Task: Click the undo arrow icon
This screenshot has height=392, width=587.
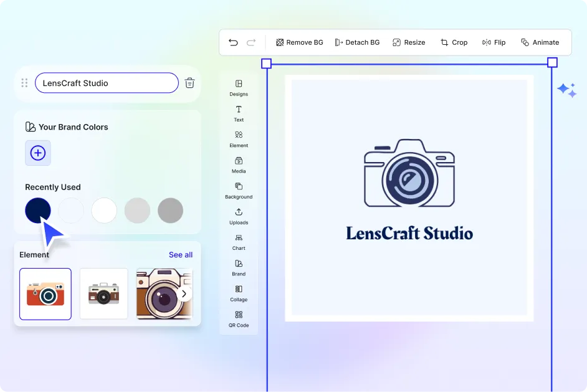Action: pyautogui.click(x=233, y=42)
